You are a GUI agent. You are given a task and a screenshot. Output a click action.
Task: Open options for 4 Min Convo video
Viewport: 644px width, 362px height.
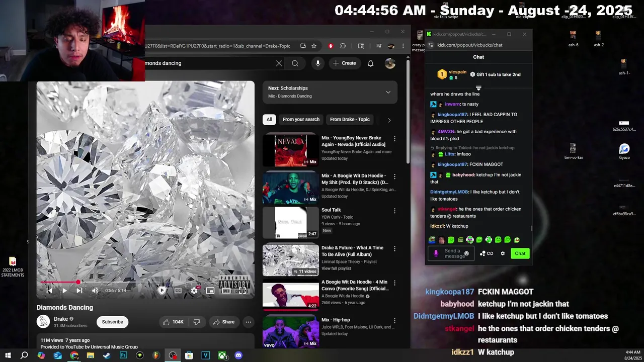click(394, 283)
